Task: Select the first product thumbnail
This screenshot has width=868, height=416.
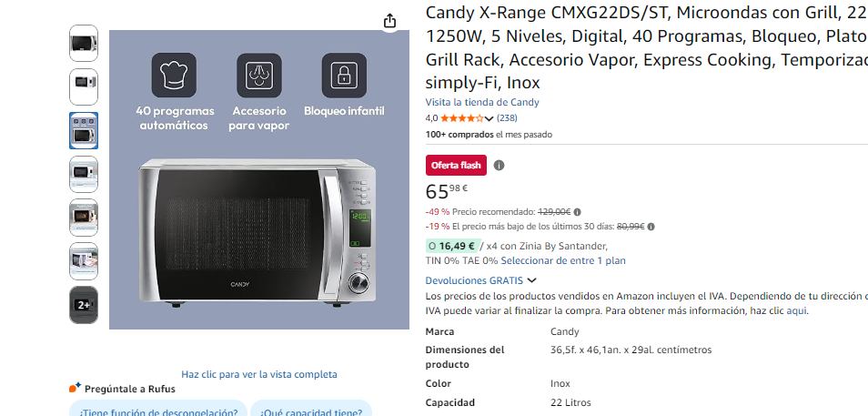Action: click(x=84, y=43)
